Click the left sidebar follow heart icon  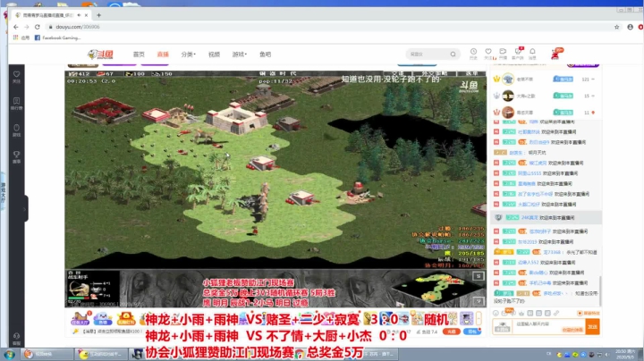[16, 76]
